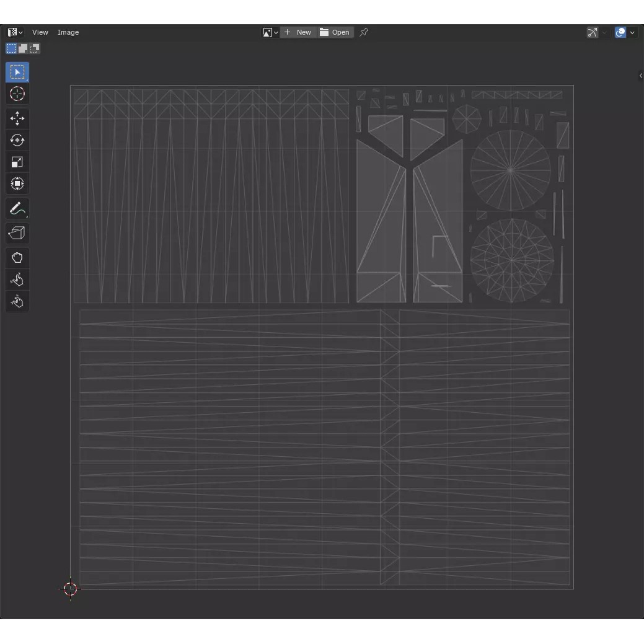Expand the overlays options dropdown arrow
The height and width of the screenshot is (644, 644).
pos(632,32)
